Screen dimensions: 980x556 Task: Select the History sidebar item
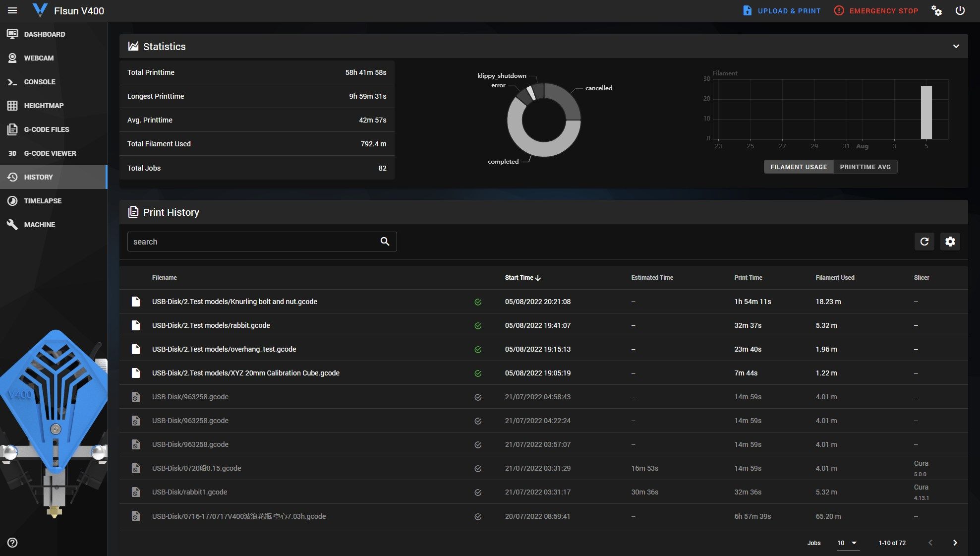tap(54, 177)
